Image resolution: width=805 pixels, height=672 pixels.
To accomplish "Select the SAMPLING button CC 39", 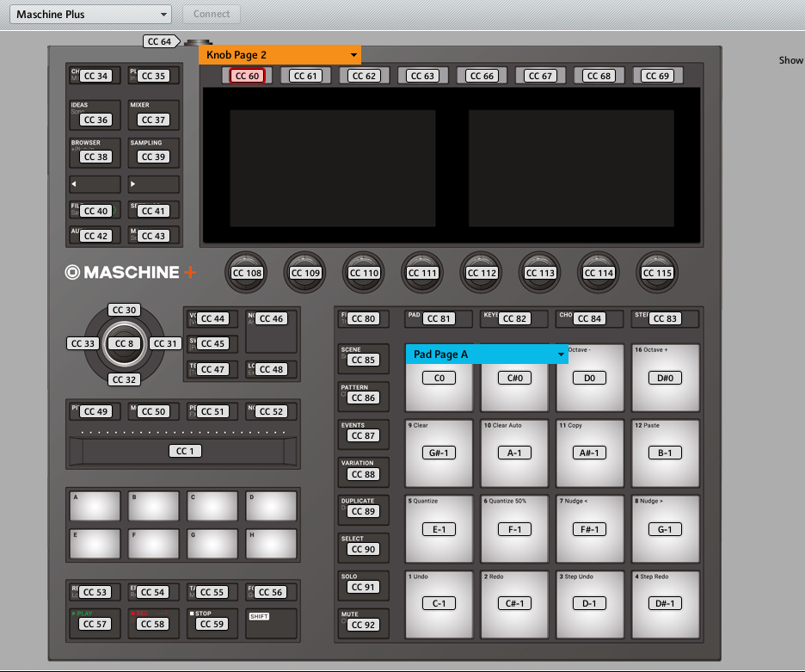I will click(x=153, y=152).
